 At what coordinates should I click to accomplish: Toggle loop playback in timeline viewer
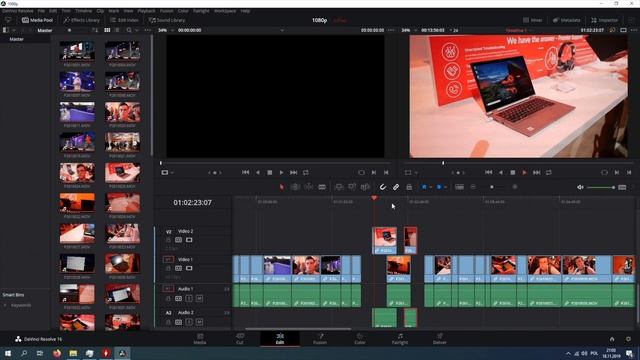[549, 173]
